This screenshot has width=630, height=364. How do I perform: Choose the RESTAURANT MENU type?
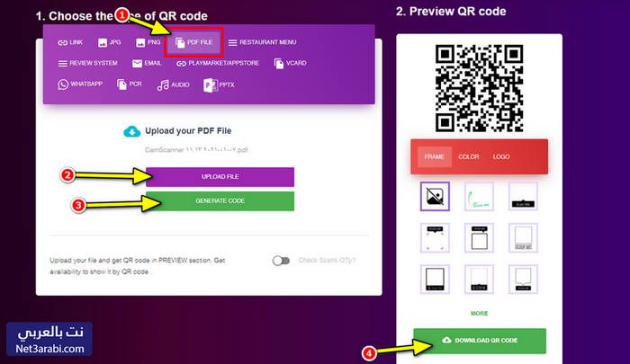point(263,42)
